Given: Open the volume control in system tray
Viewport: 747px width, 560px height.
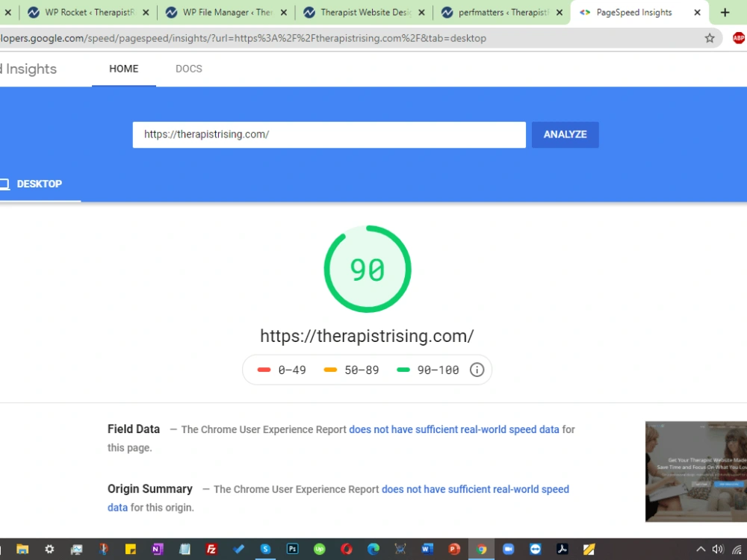Looking at the screenshot, I should pyautogui.click(x=718, y=549).
